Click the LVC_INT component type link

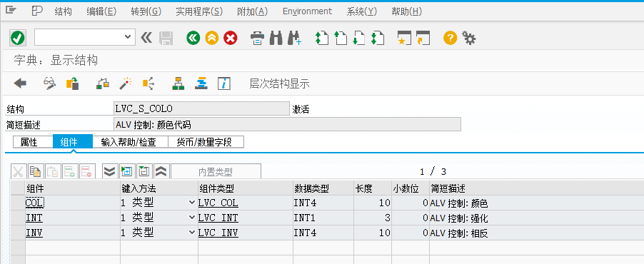coord(218,218)
